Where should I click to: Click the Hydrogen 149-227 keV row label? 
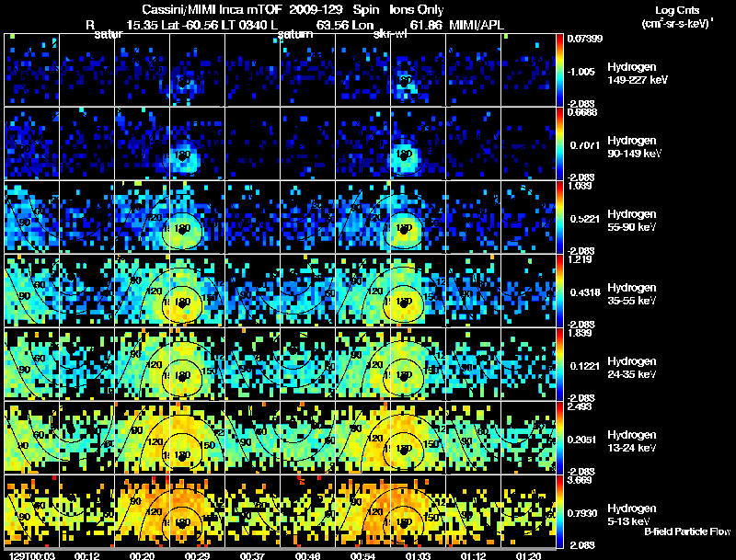coord(638,74)
